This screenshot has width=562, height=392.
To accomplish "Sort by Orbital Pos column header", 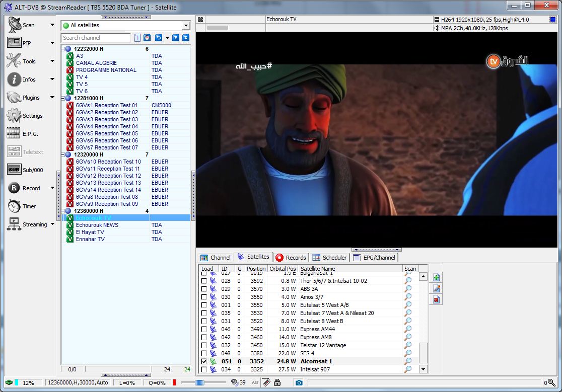I will [x=283, y=269].
